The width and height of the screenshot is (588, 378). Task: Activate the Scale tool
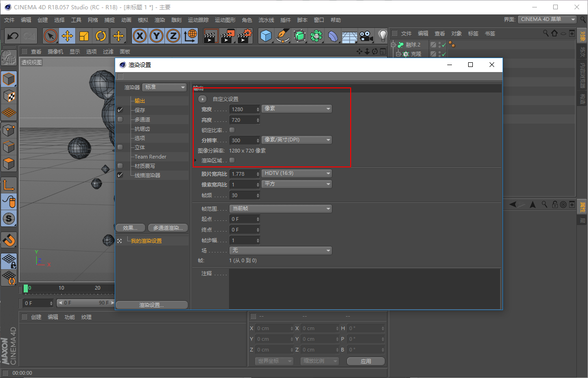[84, 36]
